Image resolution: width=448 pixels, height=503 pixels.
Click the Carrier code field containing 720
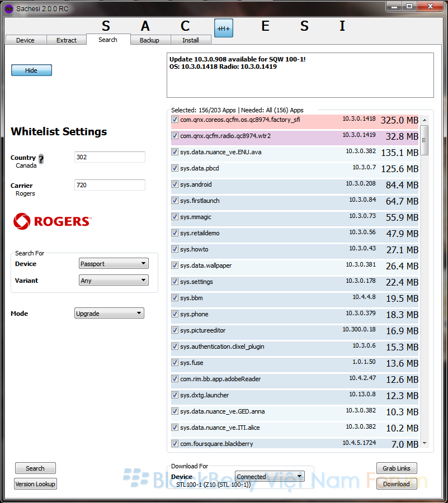click(x=110, y=185)
